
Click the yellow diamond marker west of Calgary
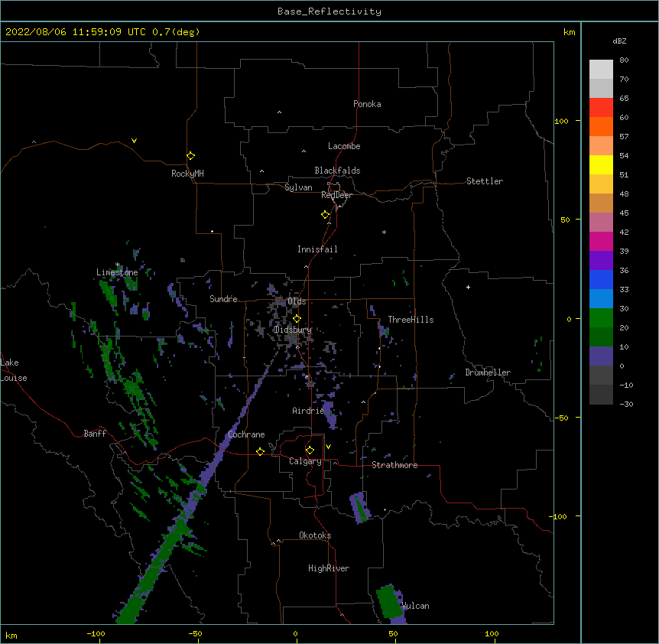260,451
